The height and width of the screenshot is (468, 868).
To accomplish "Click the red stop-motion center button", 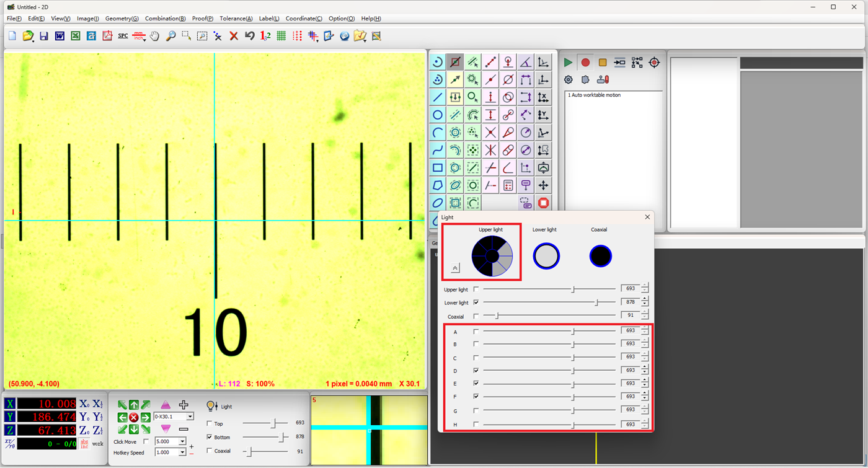I will [x=134, y=417].
